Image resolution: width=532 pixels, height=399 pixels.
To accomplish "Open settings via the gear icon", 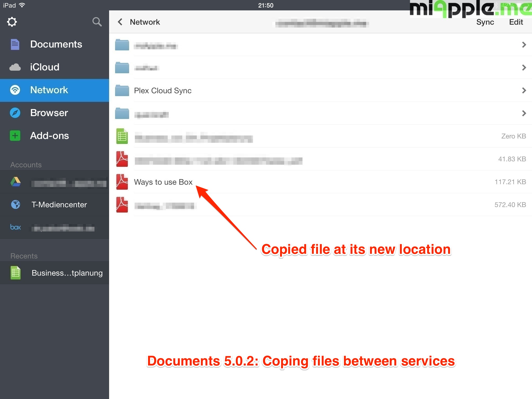I will click(x=12, y=22).
